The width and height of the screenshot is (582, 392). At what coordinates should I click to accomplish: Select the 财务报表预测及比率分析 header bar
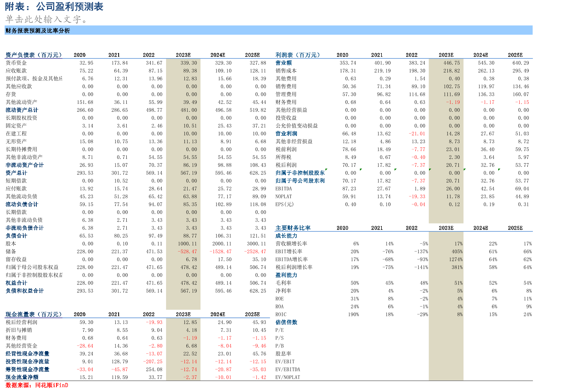pyautogui.click(x=269, y=30)
